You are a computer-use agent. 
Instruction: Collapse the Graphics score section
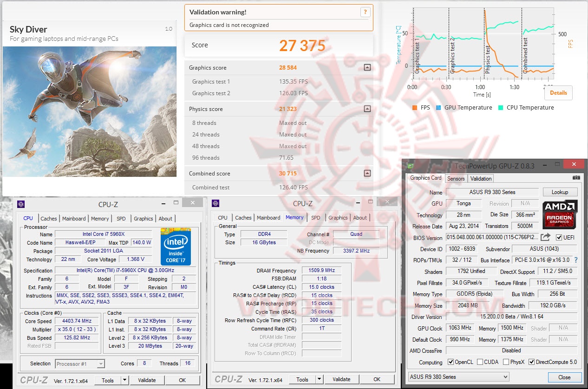(367, 67)
